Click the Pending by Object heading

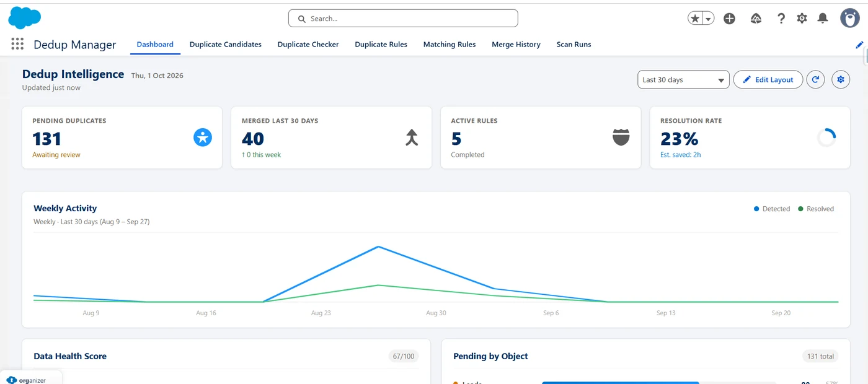click(490, 356)
